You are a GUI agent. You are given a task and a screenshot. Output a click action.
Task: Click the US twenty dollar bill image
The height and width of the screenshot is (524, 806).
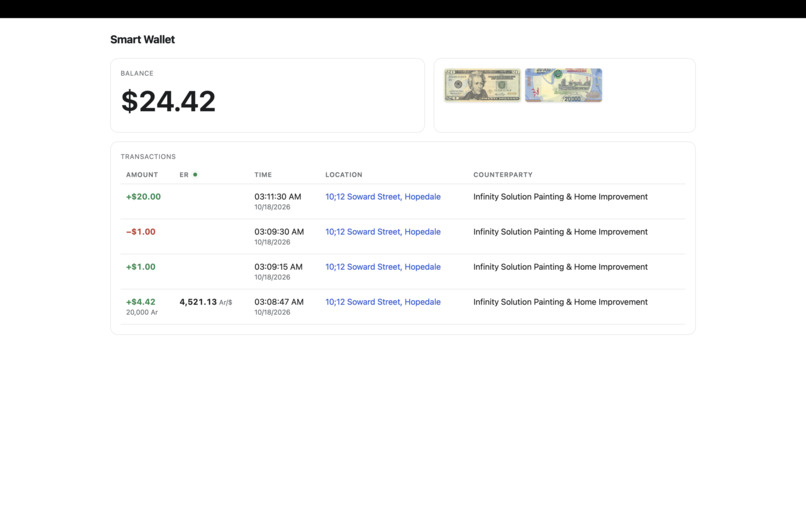[x=482, y=85]
